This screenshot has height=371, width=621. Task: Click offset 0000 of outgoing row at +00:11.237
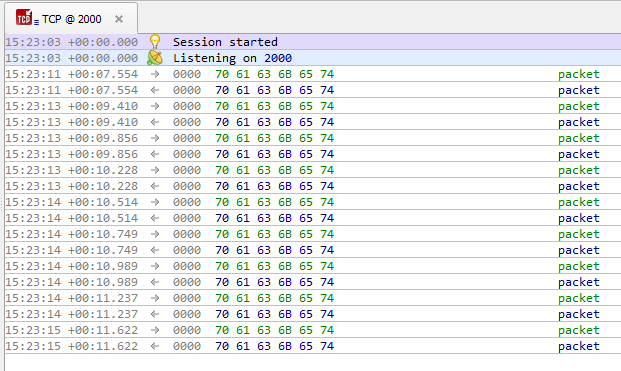click(x=187, y=298)
